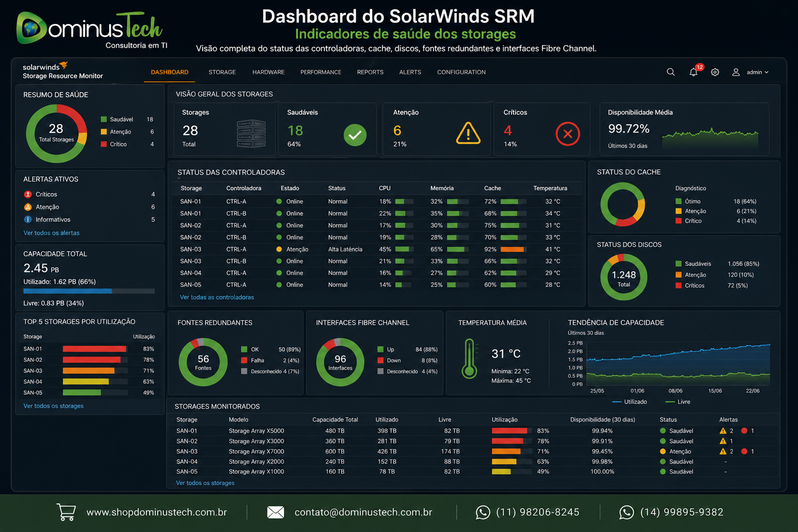
Task: Click the 'Utilizado' chart legend entry
Action: (x=630, y=402)
